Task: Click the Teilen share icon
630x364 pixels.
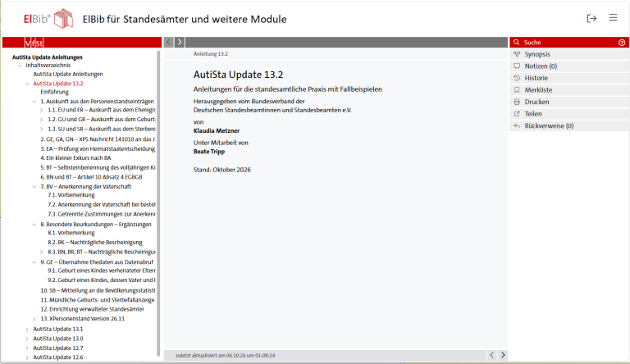Action: point(517,114)
